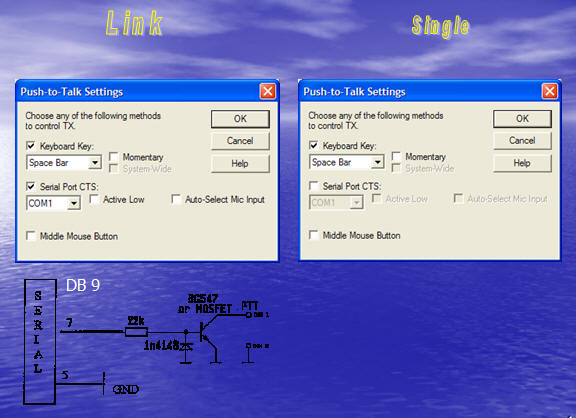This screenshot has height=418, width=576.
Task: Check Middle Mouse Button in the right dialog
Action: [x=314, y=235]
